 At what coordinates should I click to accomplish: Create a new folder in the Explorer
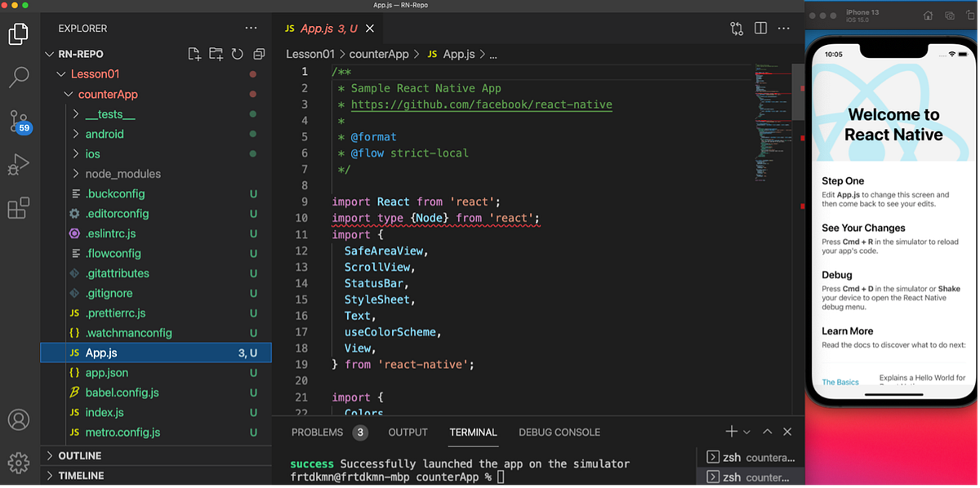pyautogui.click(x=215, y=53)
